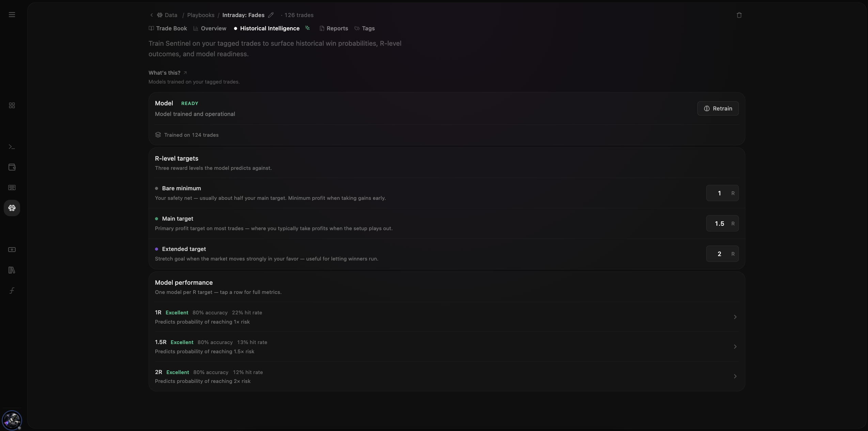Open the dashboard grid icon in sidebar

point(12,105)
